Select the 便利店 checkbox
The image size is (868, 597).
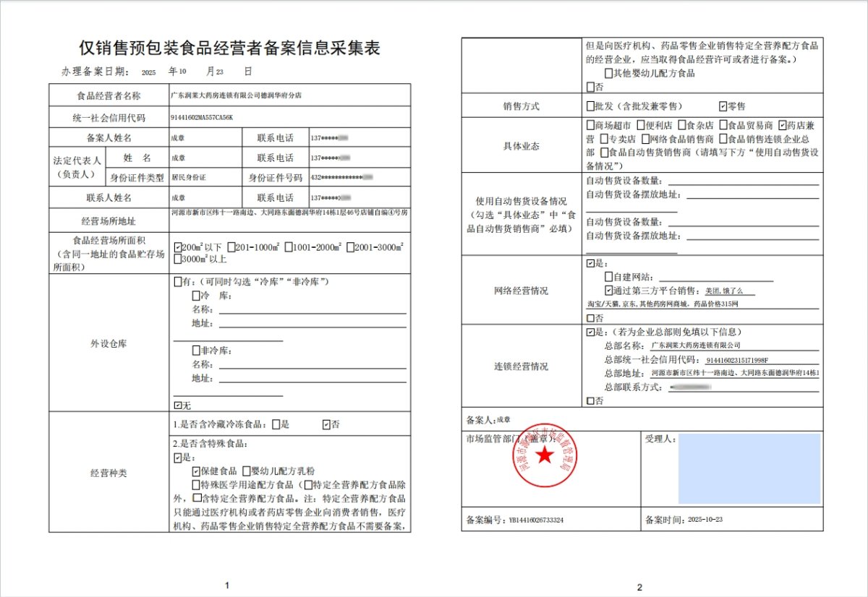(640, 124)
